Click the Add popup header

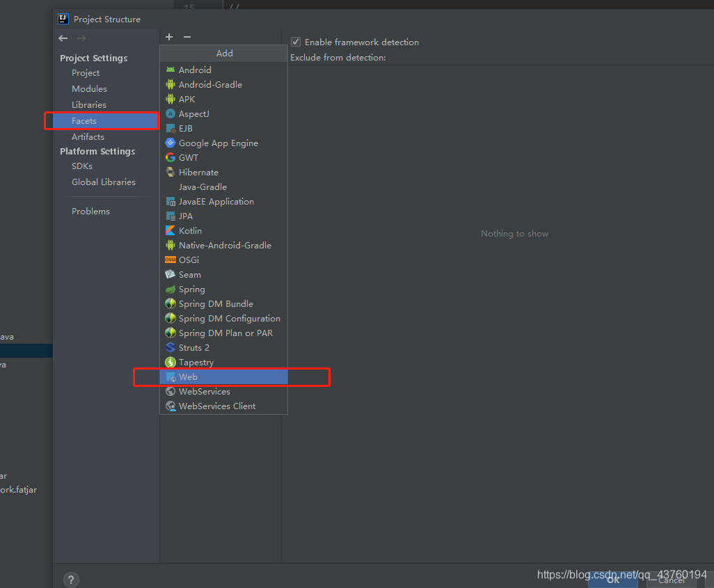224,54
